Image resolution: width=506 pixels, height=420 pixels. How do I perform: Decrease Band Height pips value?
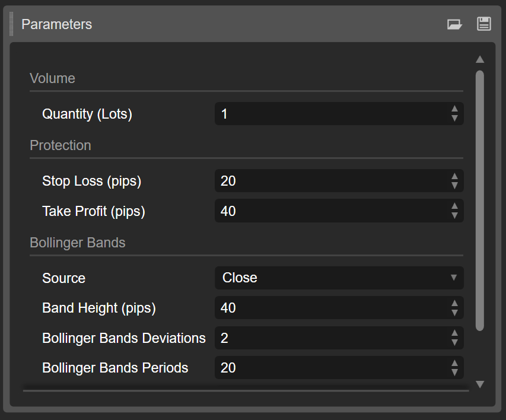(454, 313)
